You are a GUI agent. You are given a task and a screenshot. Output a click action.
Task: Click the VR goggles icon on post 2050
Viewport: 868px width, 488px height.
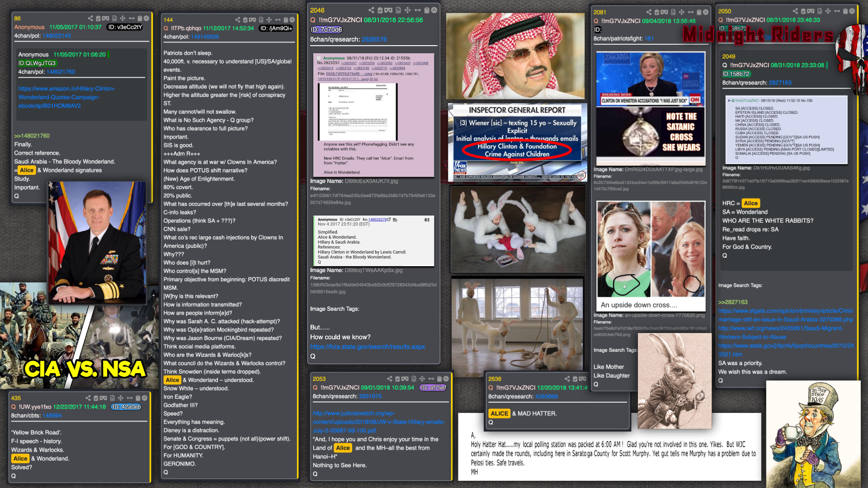click(x=811, y=11)
